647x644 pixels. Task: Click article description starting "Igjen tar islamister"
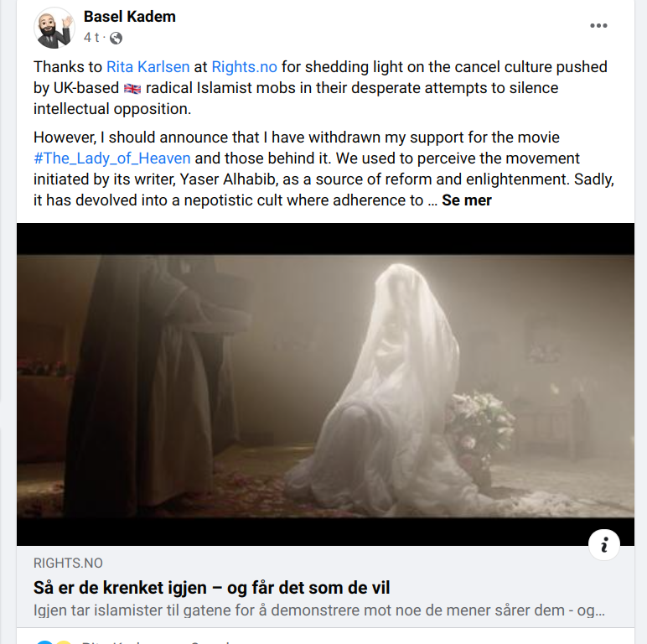[x=319, y=610]
